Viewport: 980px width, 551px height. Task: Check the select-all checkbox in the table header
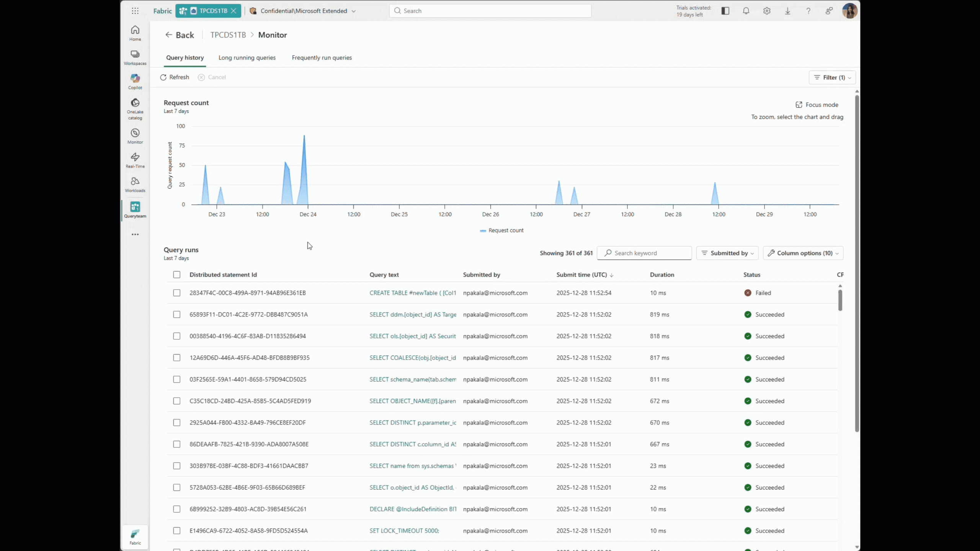click(176, 274)
